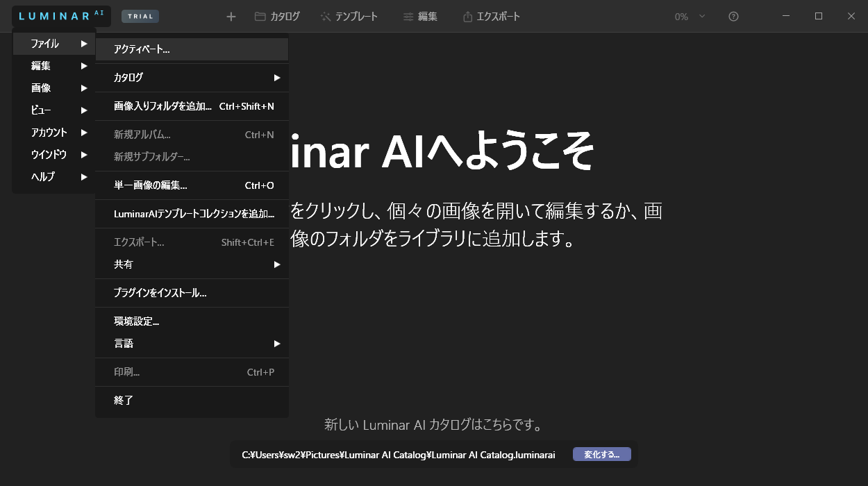868x486 pixels.
Task: Choose 単一画像の編集...
Action: [x=192, y=185]
